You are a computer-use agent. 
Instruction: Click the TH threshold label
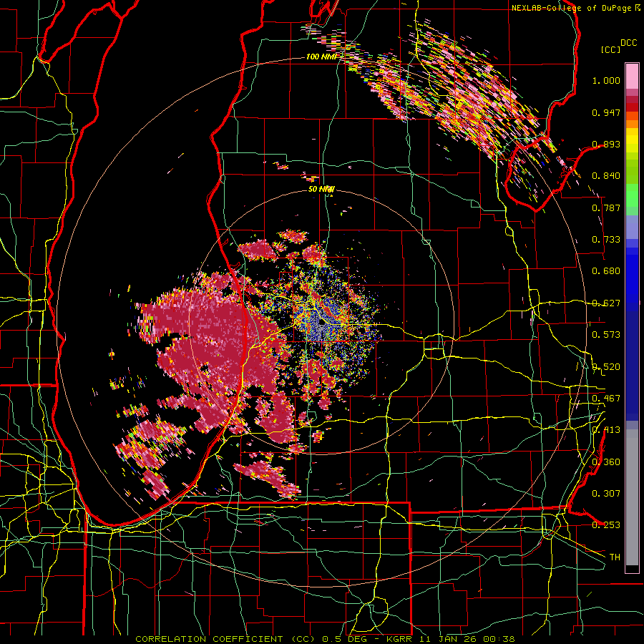615,557
